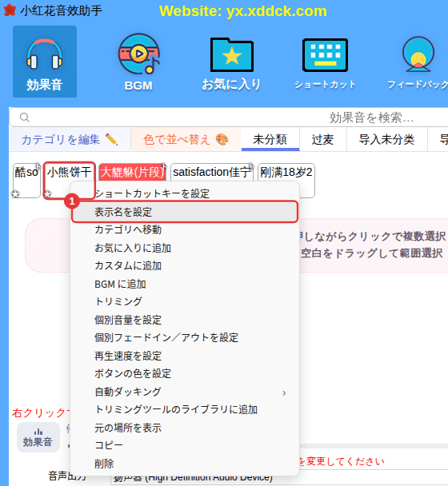This screenshot has height=486, width=448.
Task: Choose トリミング menu entry
Action: [x=185, y=301]
